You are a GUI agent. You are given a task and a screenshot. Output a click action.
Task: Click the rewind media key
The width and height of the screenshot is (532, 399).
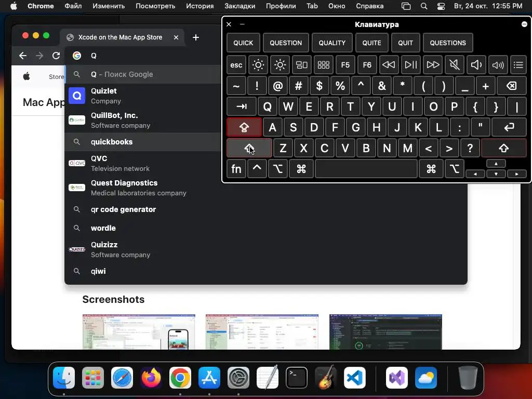pyautogui.click(x=389, y=65)
